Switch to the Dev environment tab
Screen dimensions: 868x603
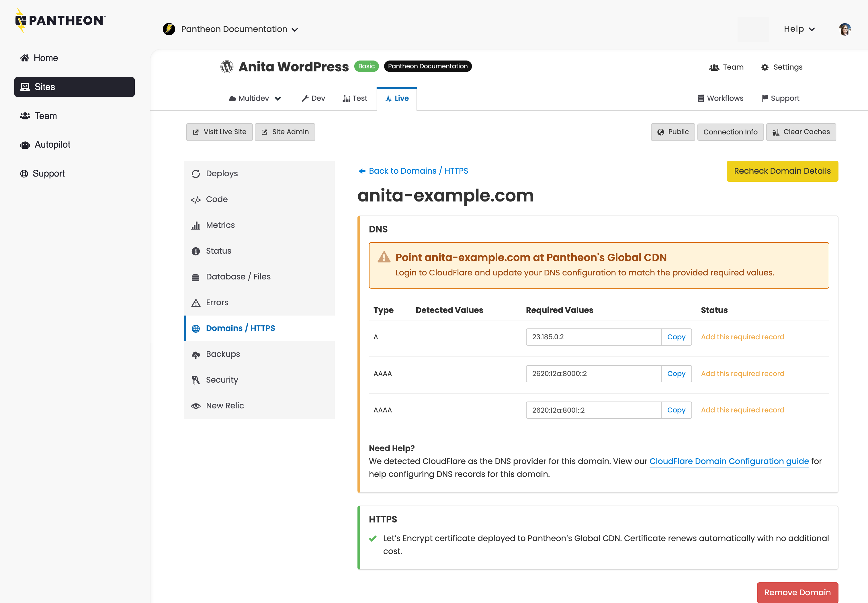click(313, 98)
